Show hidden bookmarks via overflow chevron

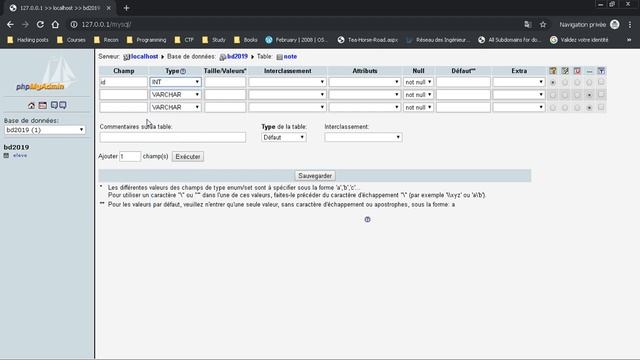pyautogui.click(x=629, y=40)
